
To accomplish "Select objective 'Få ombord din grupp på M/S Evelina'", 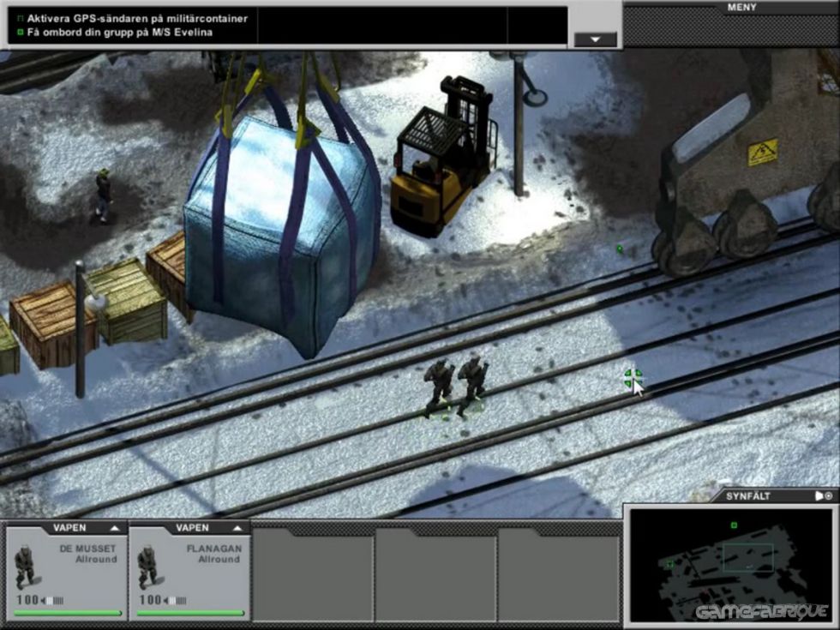I will point(119,33).
